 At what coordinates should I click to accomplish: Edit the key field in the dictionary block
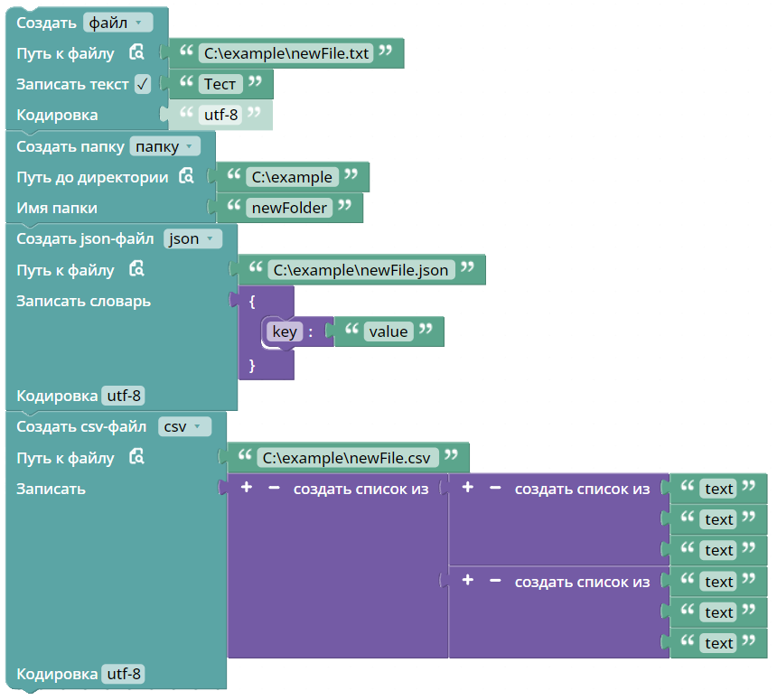pyautogui.click(x=285, y=331)
